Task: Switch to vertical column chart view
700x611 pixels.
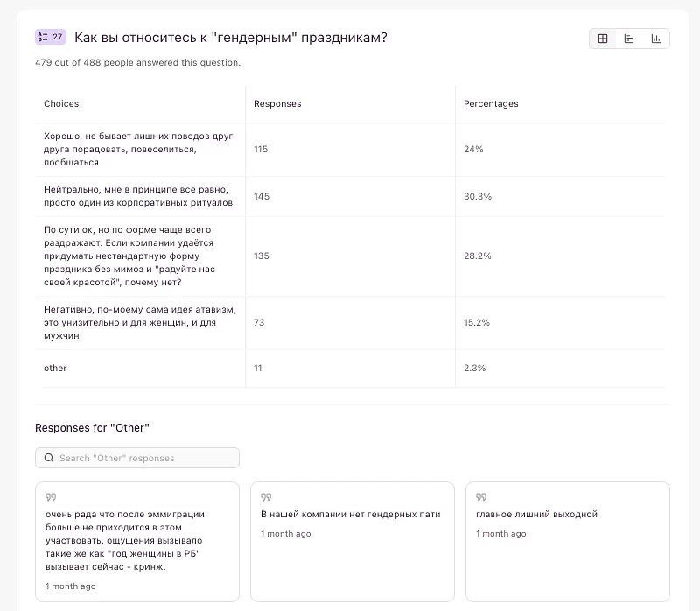Action: [x=655, y=39]
